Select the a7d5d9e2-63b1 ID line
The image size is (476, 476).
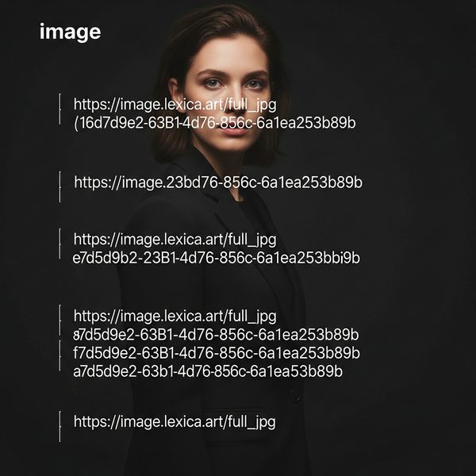click(208, 371)
